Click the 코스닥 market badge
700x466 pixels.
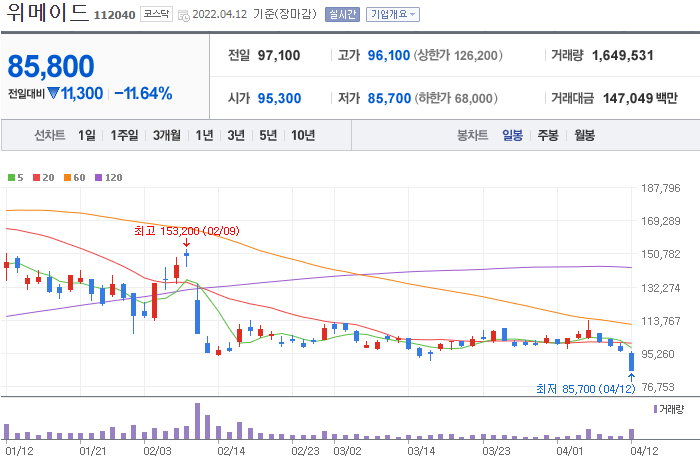[156, 14]
